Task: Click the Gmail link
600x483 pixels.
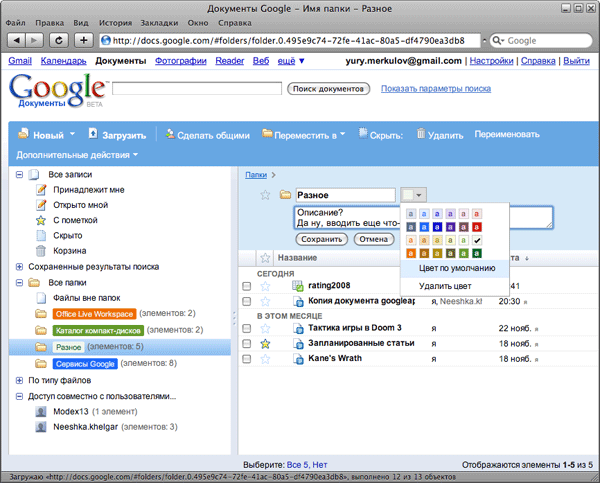Action: click(20, 60)
